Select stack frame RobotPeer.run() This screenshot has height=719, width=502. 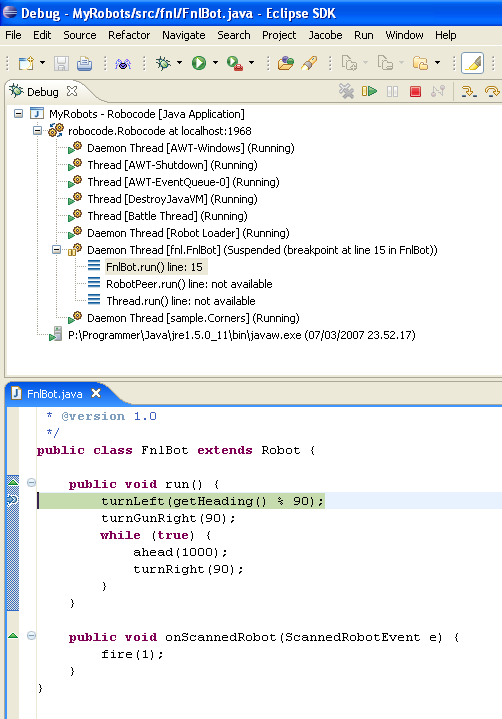tap(189, 284)
